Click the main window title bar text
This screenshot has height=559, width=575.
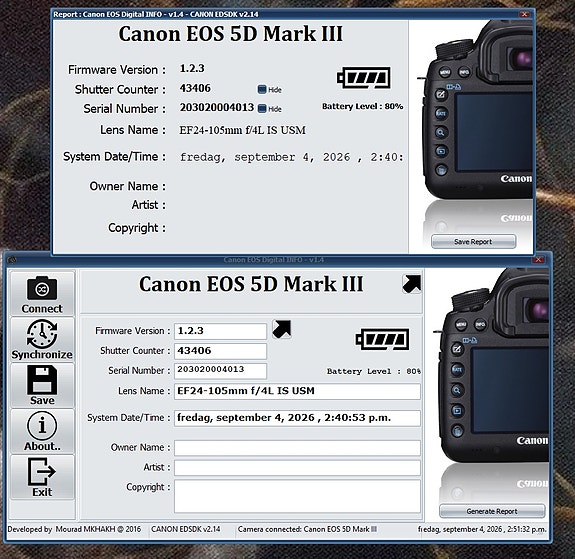(274, 260)
